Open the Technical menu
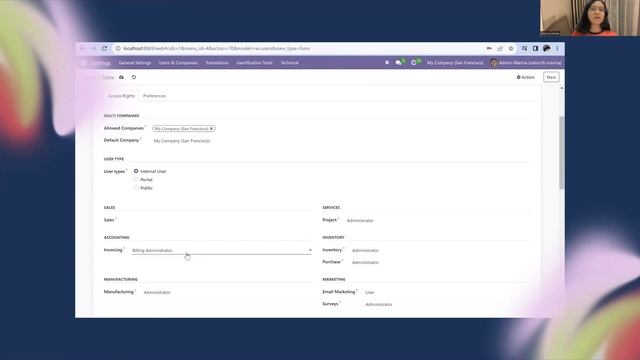This screenshot has width=640, height=360. (x=289, y=62)
